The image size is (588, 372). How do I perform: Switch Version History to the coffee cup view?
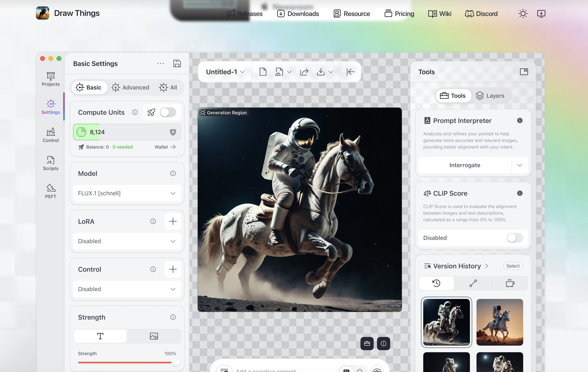pyautogui.click(x=510, y=283)
